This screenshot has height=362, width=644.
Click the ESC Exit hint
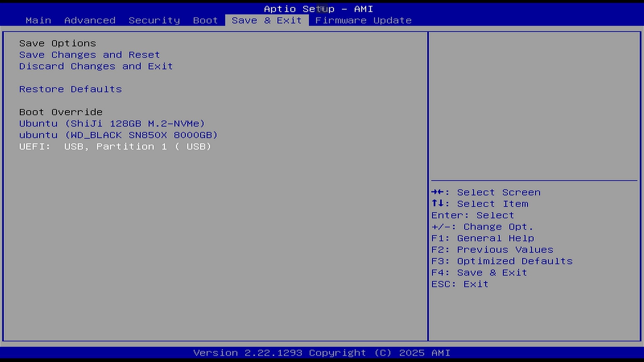coord(460,284)
